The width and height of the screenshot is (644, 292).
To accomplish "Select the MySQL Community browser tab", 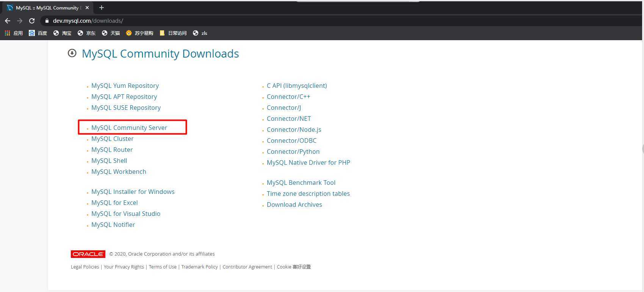I will (x=48, y=8).
